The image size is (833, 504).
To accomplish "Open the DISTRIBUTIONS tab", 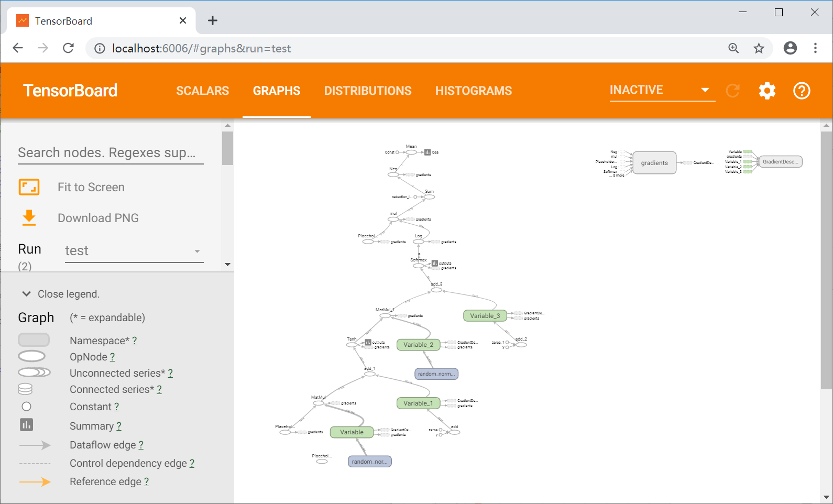I will [368, 91].
